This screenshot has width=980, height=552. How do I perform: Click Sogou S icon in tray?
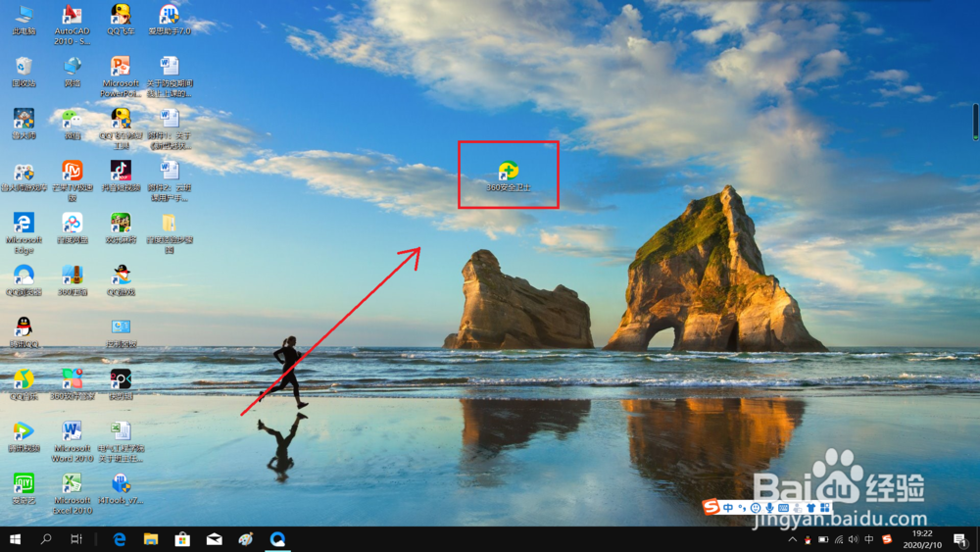click(x=887, y=539)
